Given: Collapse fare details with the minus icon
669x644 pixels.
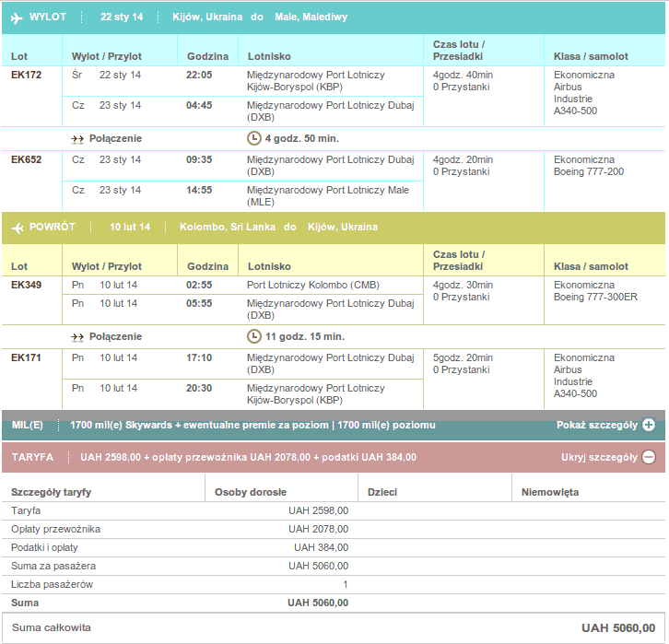Looking at the screenshot, I should click(x=649, y=457).
